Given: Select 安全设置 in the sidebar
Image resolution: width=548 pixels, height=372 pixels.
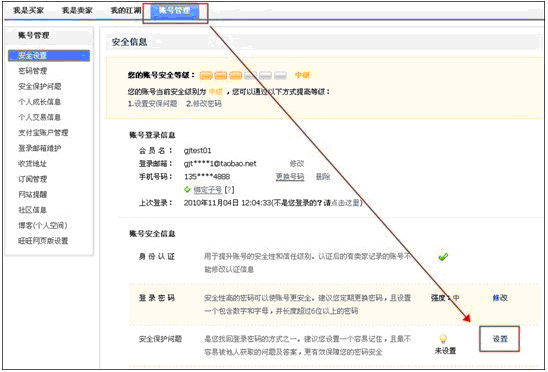Looking at the screenshot, I should 49,56.
